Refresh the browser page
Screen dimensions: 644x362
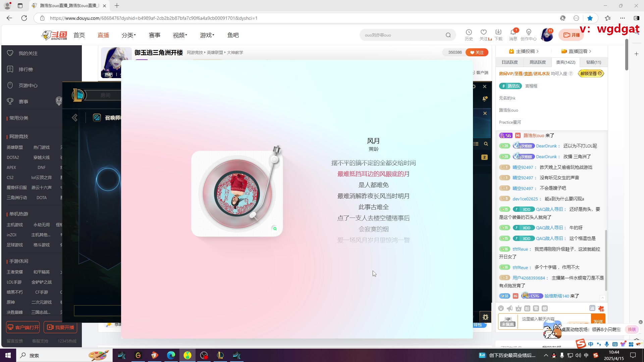click(24, 18)
